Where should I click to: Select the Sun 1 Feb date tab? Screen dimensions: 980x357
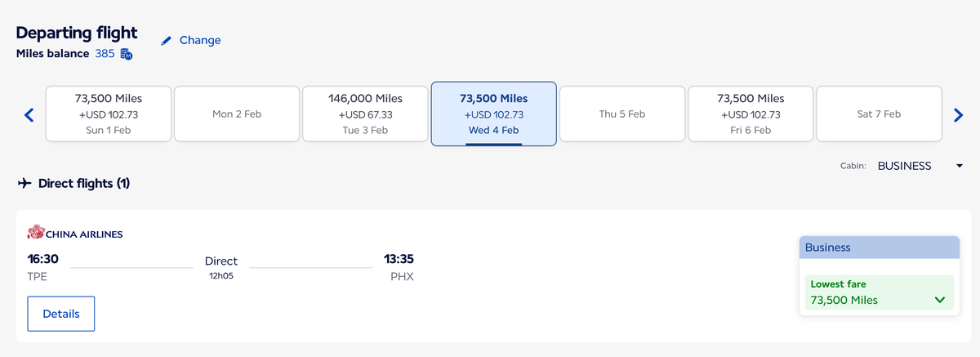click(109, 114)
